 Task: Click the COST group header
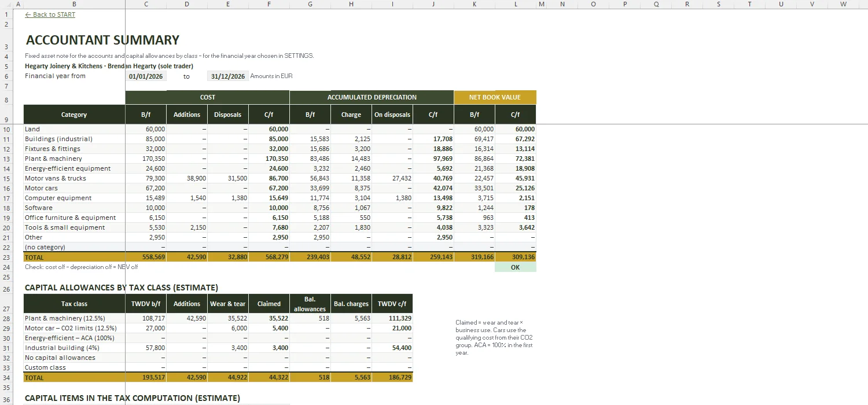tap(207, 97)
